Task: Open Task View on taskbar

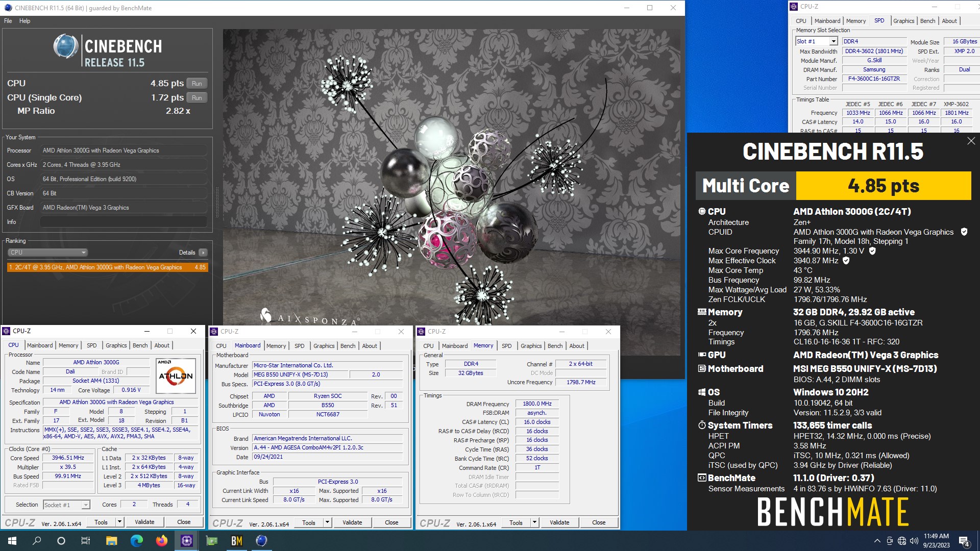Action: click(86, 541)
